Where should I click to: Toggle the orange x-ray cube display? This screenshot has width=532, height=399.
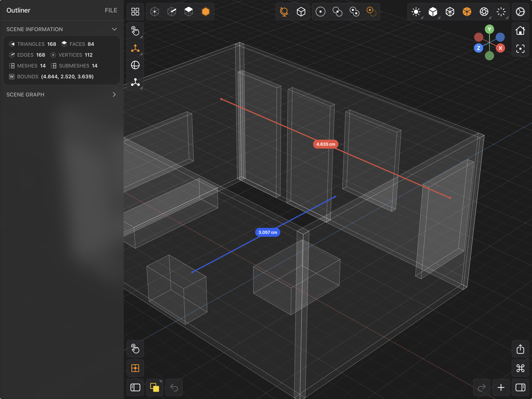[x=467, y=12]
